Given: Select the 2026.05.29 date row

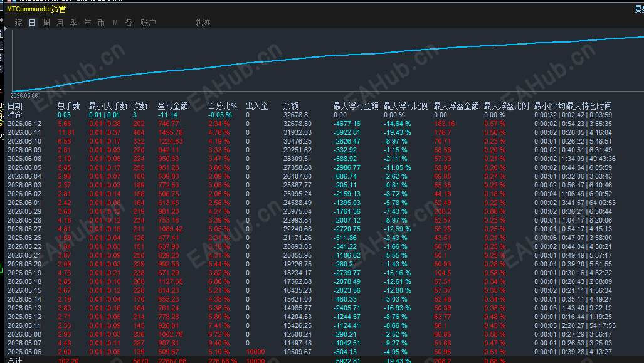Looking at the screenshot, I should [310, 211].
